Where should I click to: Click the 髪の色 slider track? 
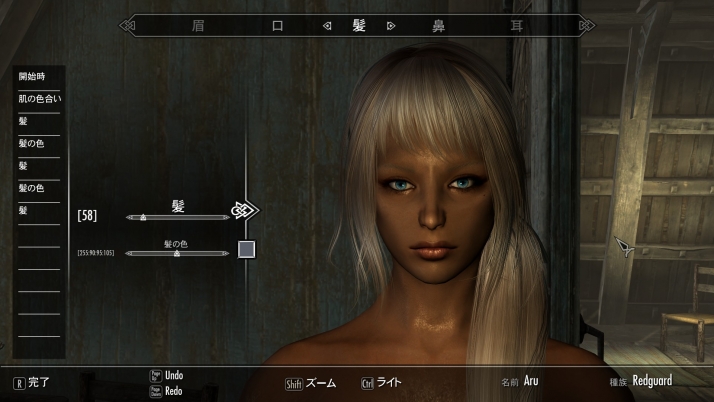177,254
